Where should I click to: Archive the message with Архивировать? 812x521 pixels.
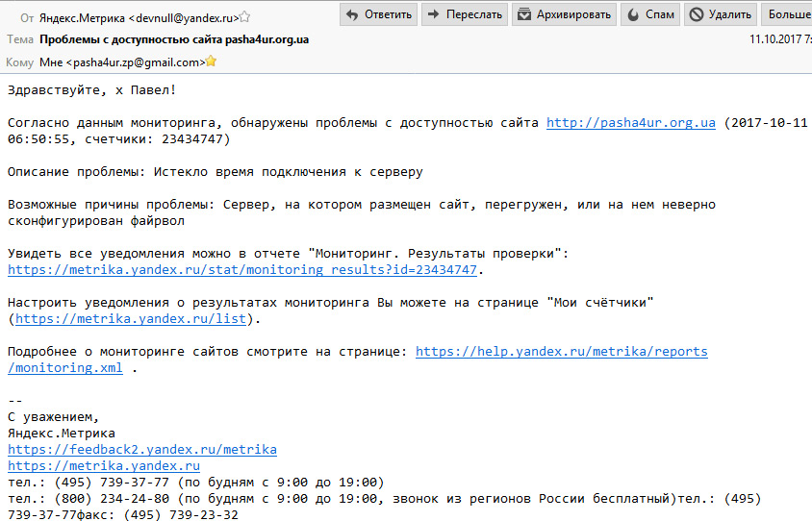565,14
